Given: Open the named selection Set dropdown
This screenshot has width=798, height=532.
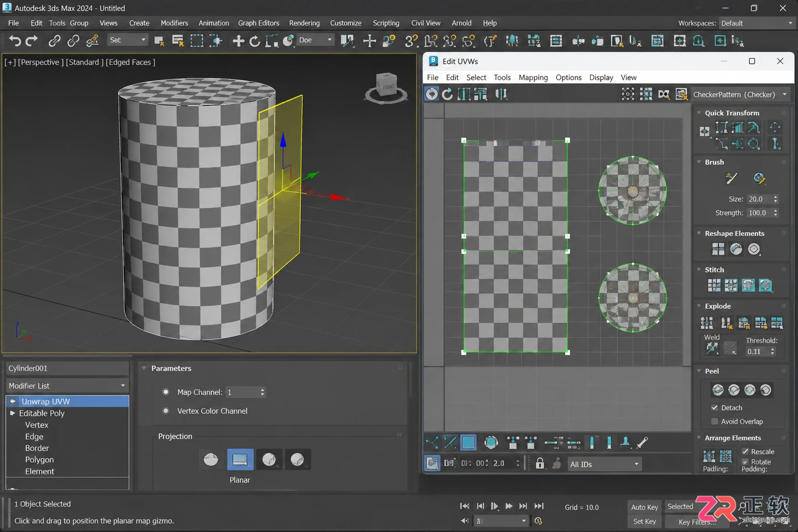Looking at the screenshot, I should pos(128,40).
